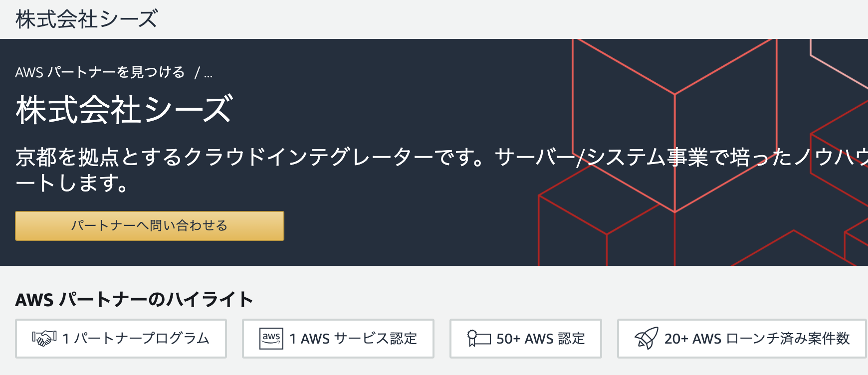Select the '1 パートナープログラム' highlight label
The image size is (868, 375).
click(x=136, y=339)
